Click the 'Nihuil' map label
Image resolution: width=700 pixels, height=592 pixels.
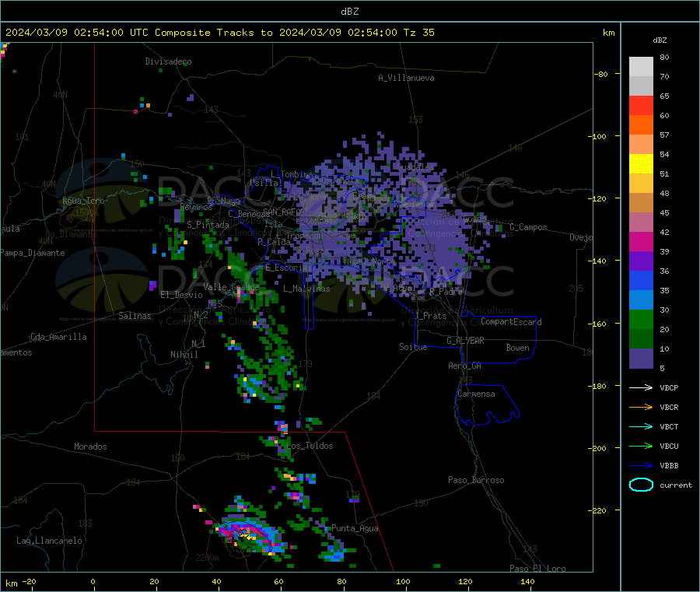coord(184,355)
